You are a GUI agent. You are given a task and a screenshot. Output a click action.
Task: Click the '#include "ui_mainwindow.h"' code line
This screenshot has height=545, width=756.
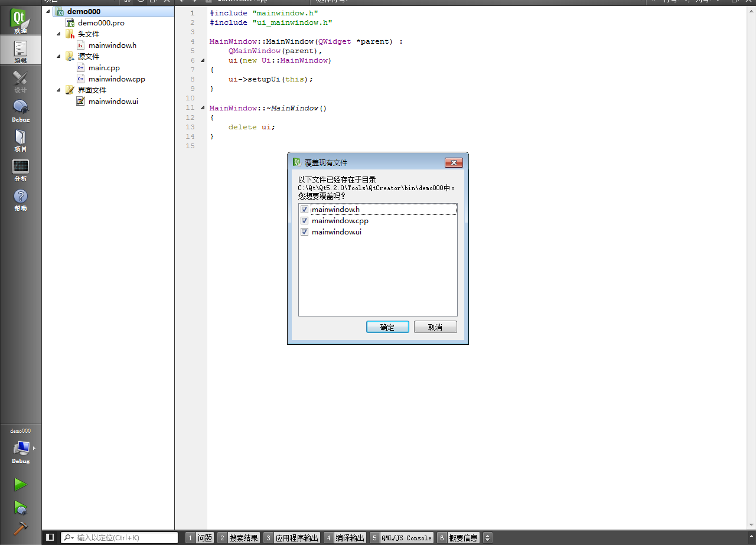click(271, 22)
